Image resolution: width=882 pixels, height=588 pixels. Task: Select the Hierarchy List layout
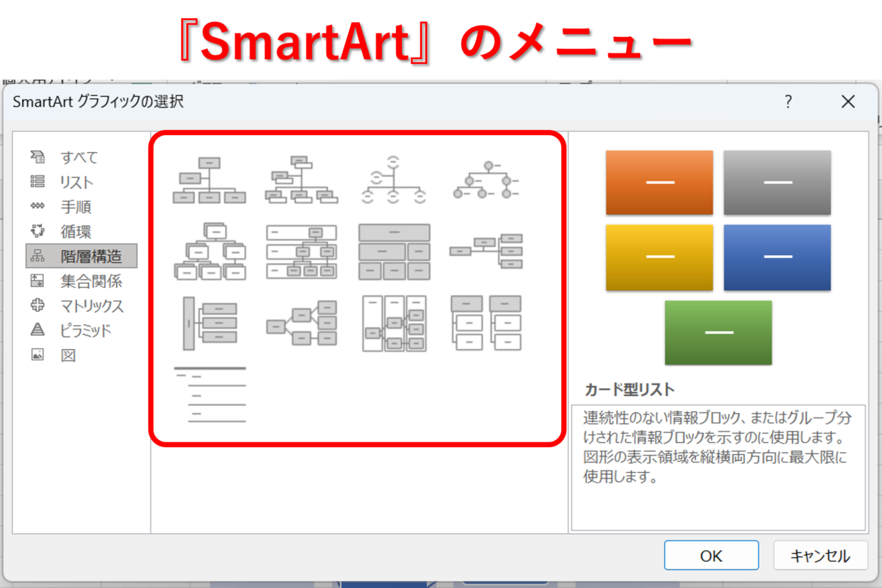click(x=487, y=324)
